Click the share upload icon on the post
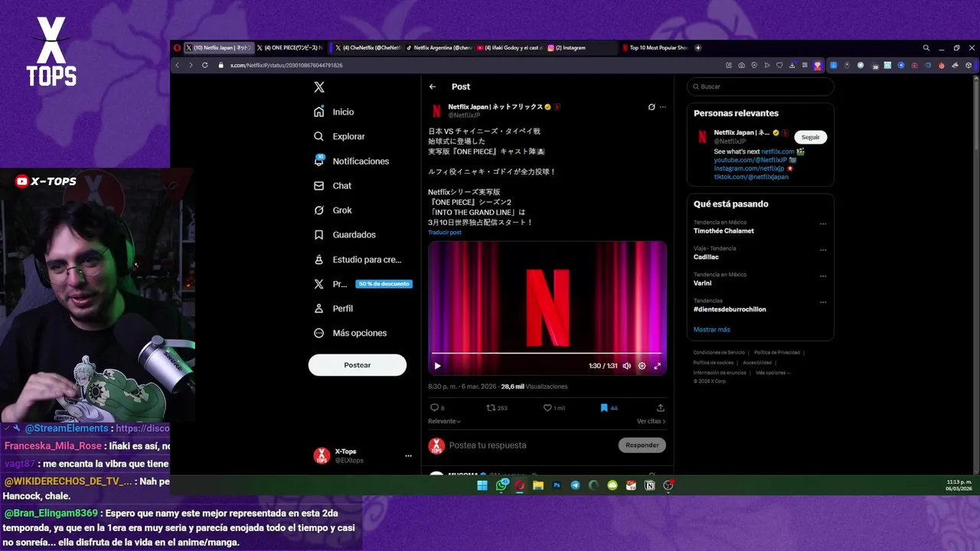This screenshot has height=551, width=980. tap(661, 408)
